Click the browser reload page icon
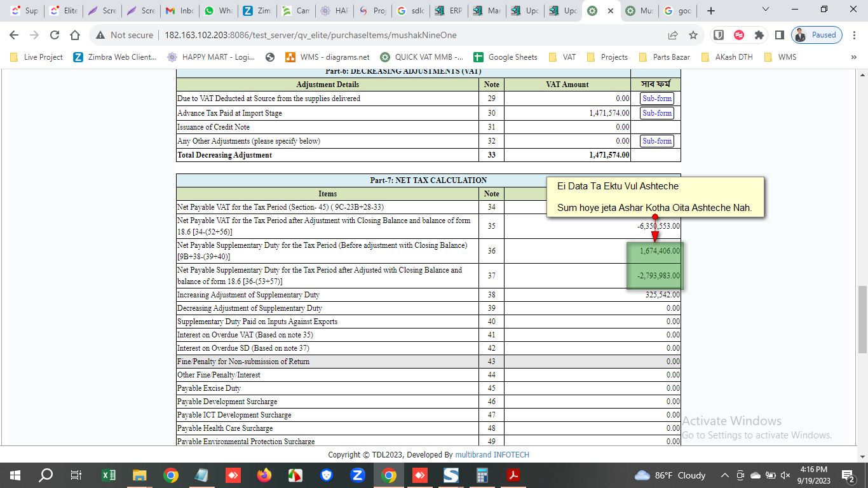This screenshot has height=488, width=868. pos(55,35)
